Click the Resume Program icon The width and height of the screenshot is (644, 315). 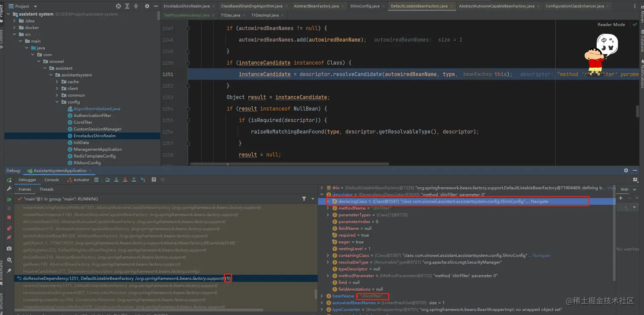tap(9, 199)
